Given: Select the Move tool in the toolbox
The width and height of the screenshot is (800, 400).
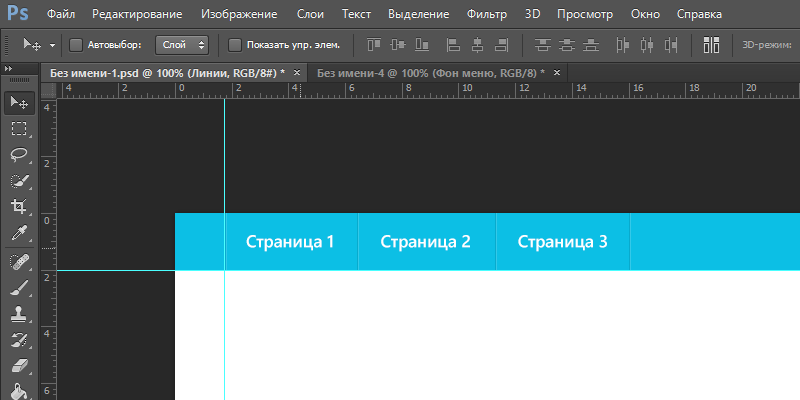Looking at the screenshot, I should 19,102.
